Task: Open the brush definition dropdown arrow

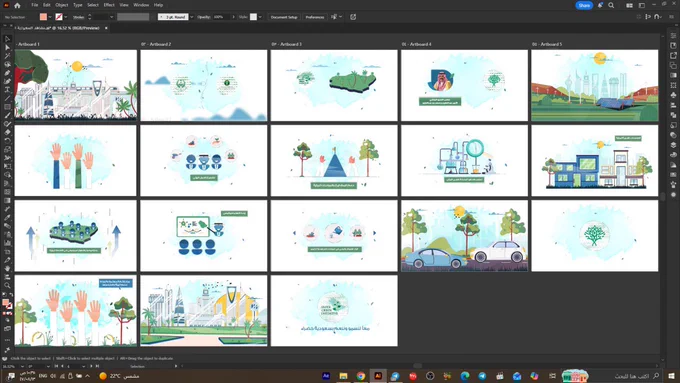Action: (192, 17)
